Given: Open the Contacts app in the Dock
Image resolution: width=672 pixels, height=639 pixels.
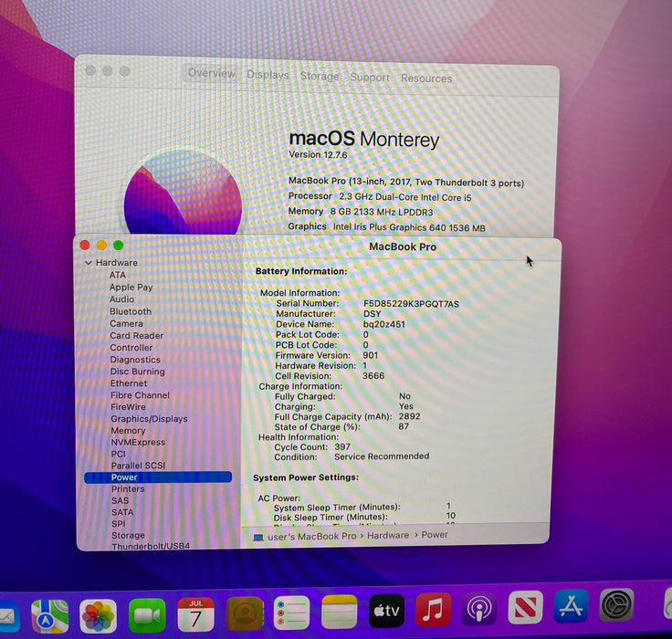Looking at the screenshot, I should 245,613.
